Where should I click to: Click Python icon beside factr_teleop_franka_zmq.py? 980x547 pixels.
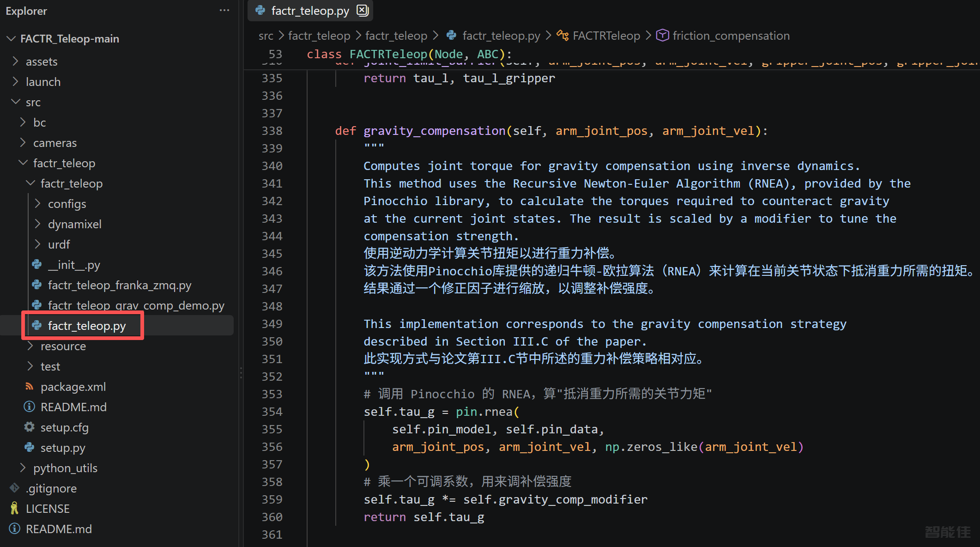(37, 285)
